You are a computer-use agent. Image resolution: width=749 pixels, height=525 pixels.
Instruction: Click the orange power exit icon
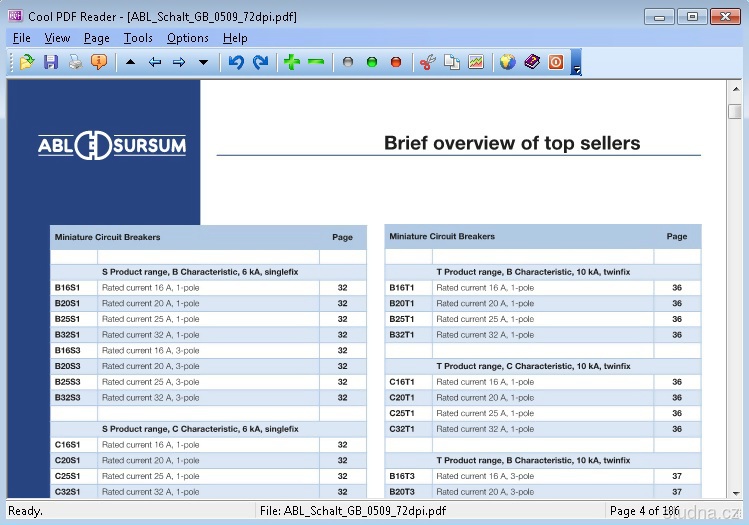point(556,62)
